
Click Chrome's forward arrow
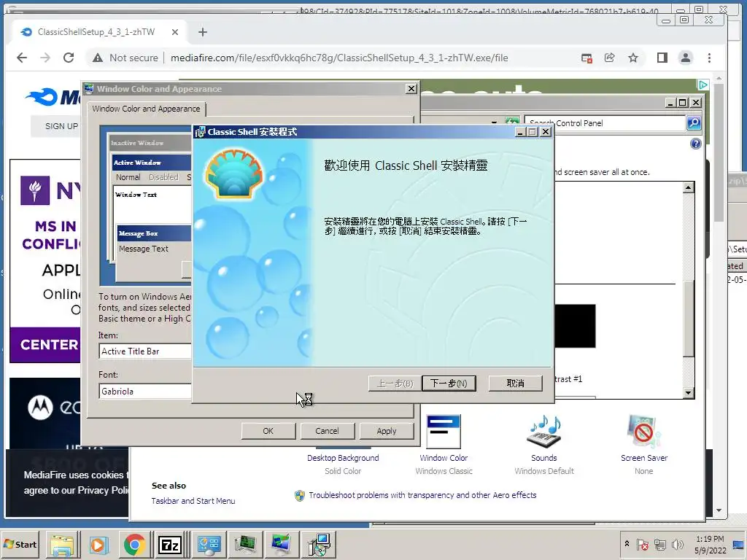[x=45, y=58]
